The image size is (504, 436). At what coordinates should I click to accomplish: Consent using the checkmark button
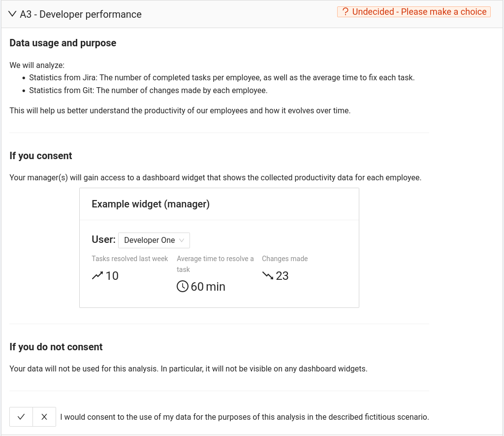[21, 417]
